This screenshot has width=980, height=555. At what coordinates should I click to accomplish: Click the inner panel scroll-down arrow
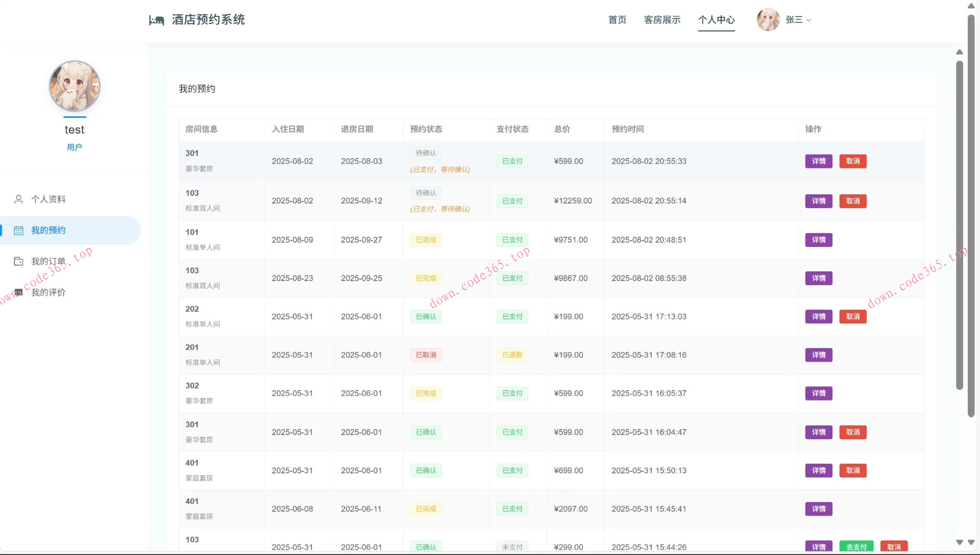(960, 542)
